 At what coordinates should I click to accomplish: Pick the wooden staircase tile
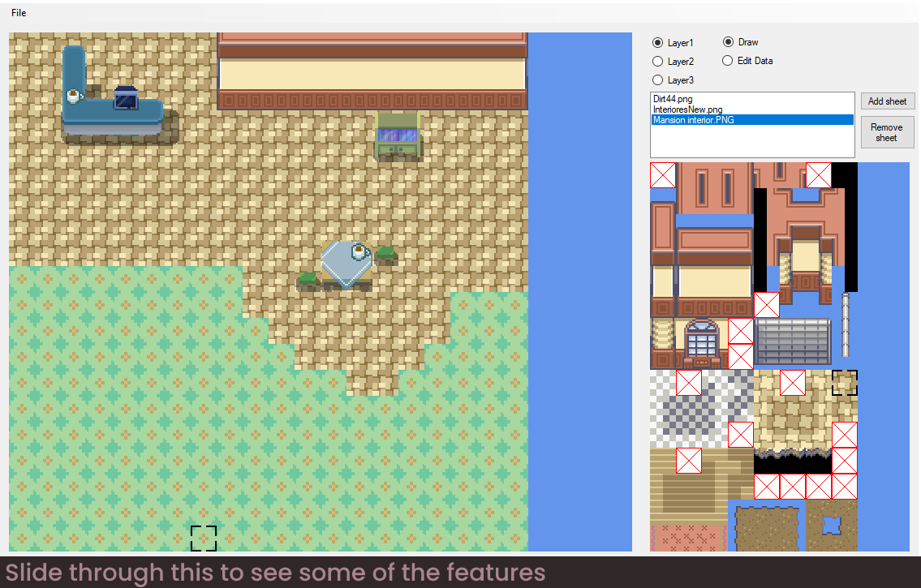pyautogui.click(x=689, y=493)
